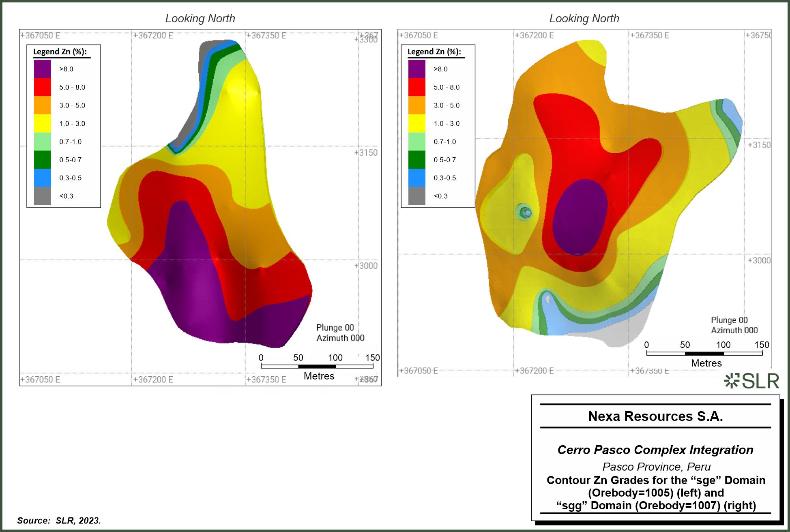Click the red 5.0 - 8.0 swatch in left legend
The height and width of the screenshot is (532, 790).
click(42, 87)
